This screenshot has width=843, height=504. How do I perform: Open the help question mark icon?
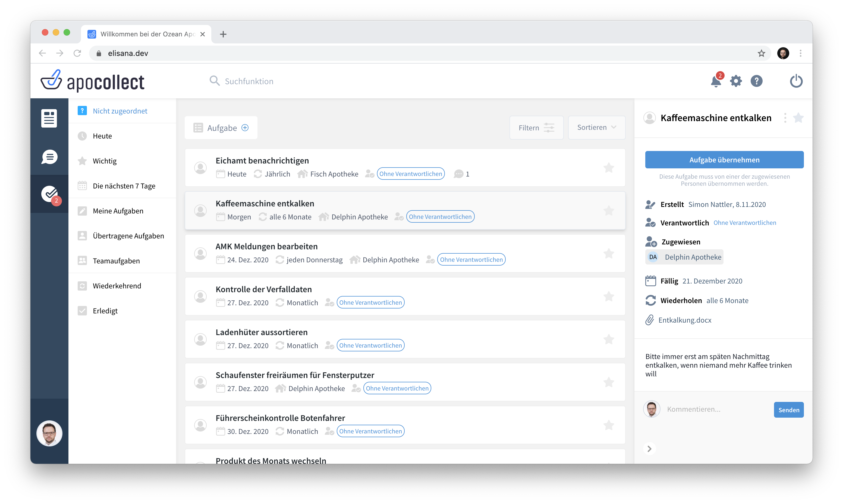[756, 81]
